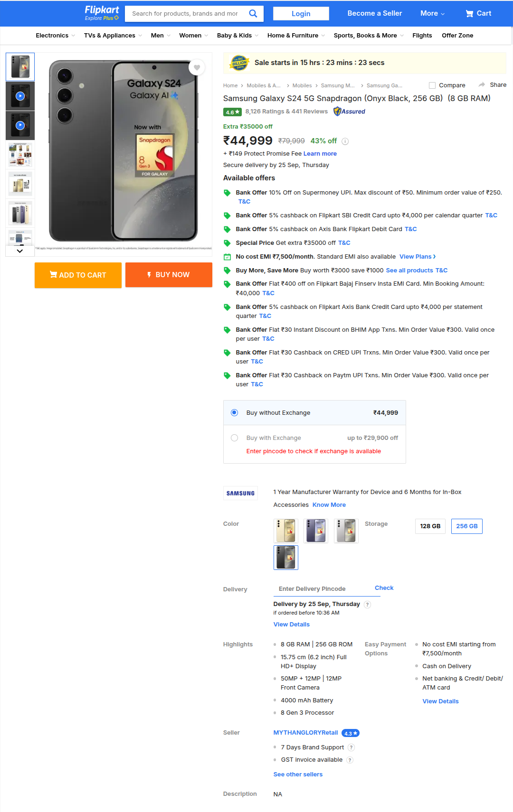Click the Share arrow icon
513x812 pixels.
tap(482, 84)
